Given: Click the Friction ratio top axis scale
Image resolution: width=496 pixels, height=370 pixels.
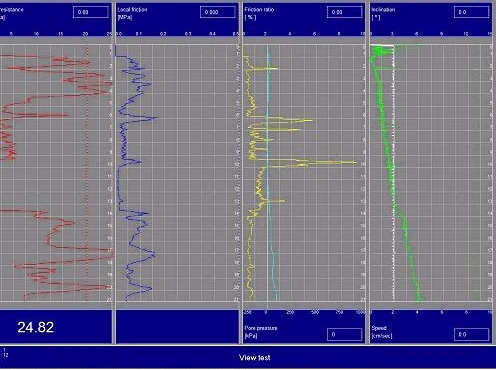Looking at the screenshot, I should click(304, 34).
